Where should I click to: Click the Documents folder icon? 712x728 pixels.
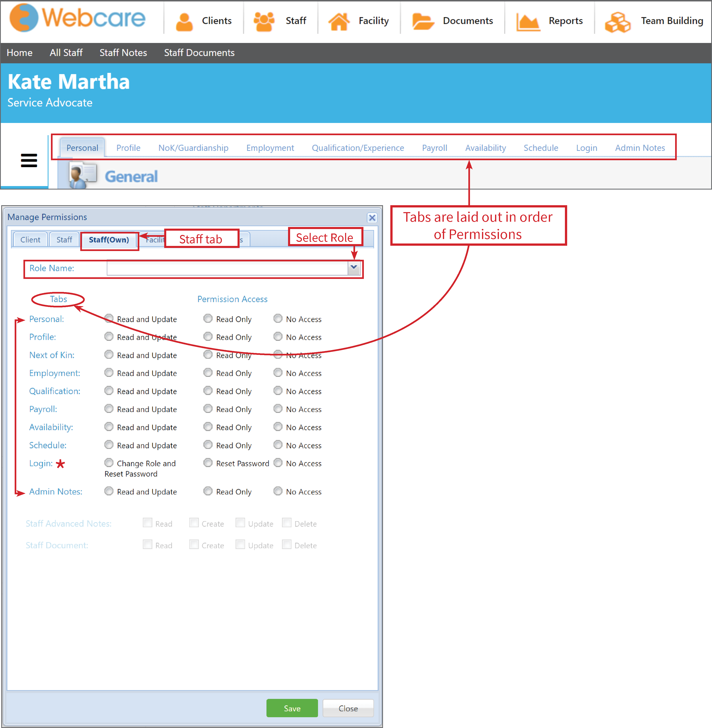(x=423, y=21)
